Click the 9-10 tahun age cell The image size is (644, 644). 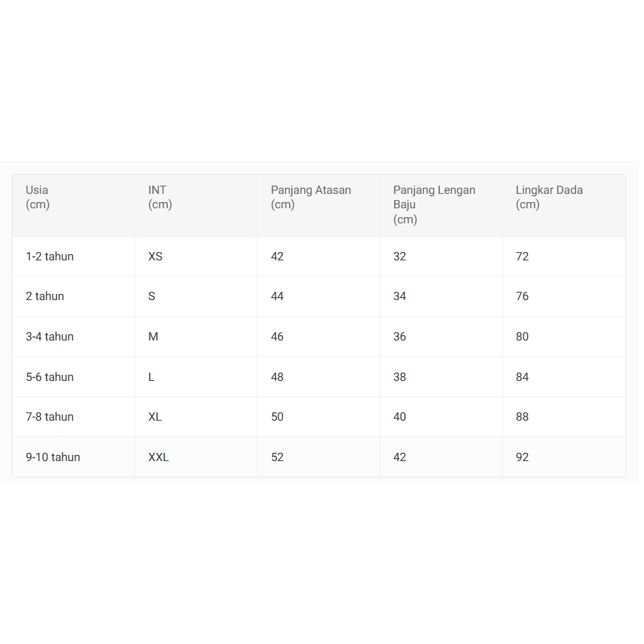click(53, 457)
